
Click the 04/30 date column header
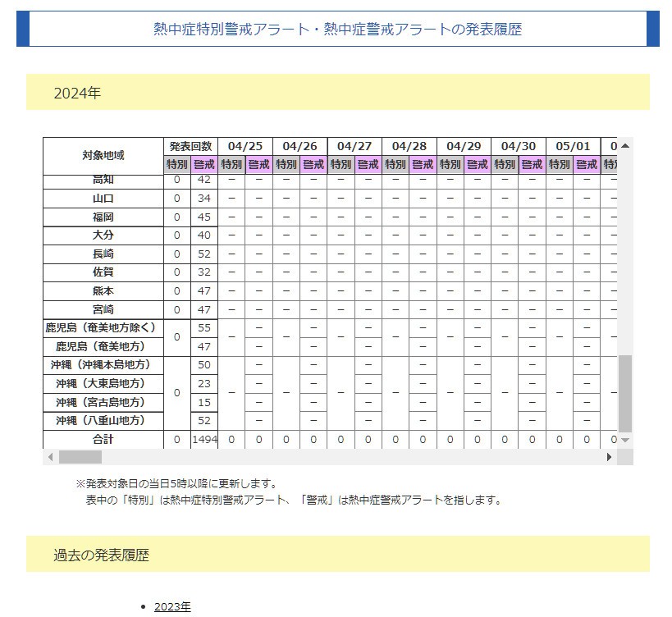[x=519, y=147]
